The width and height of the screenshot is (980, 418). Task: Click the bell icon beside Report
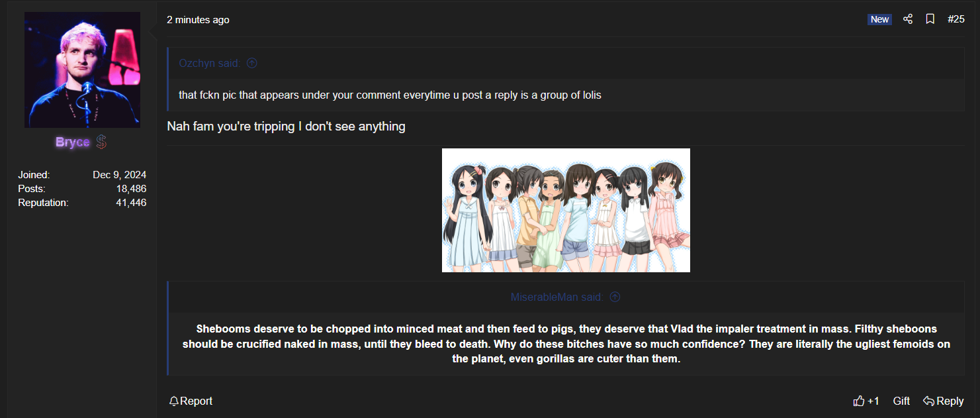click(x=174, y=401)
